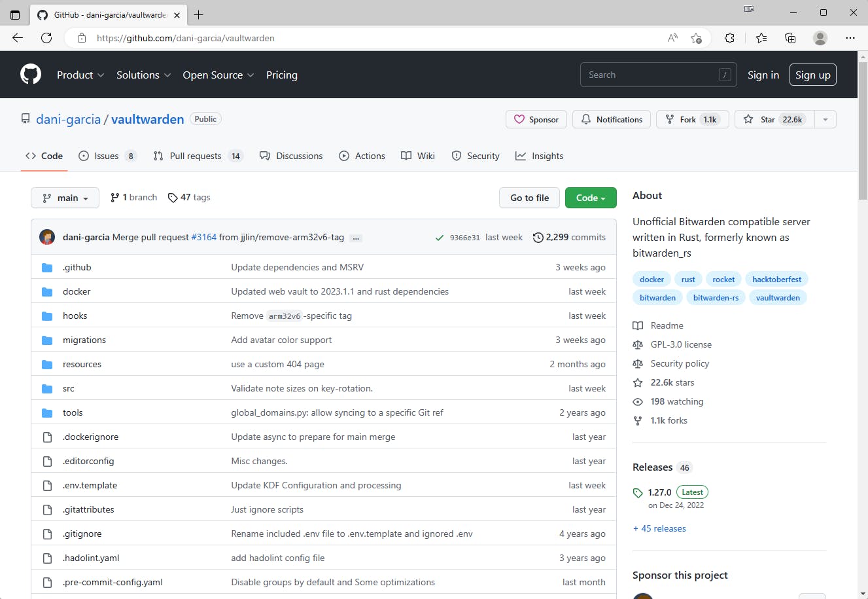Open pull request #3164 link

click(x=203, y=237)
